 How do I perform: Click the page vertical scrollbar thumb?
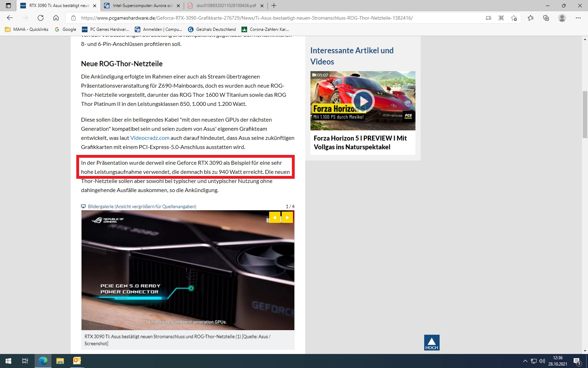pos(585,115)
